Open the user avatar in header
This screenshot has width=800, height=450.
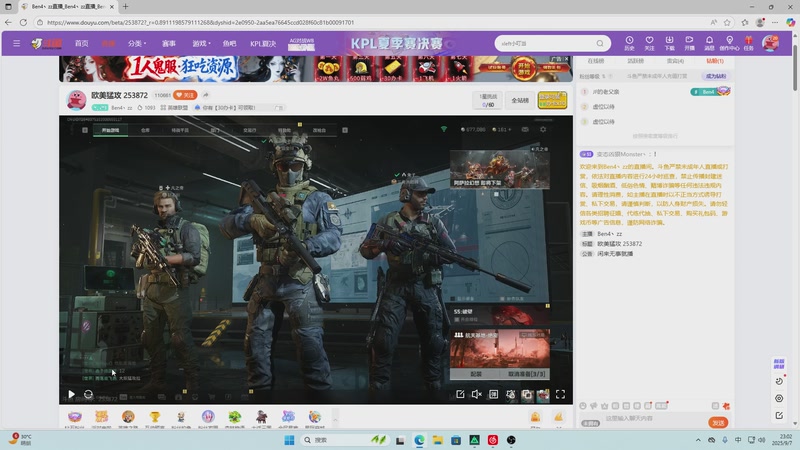tap(770, 43)
